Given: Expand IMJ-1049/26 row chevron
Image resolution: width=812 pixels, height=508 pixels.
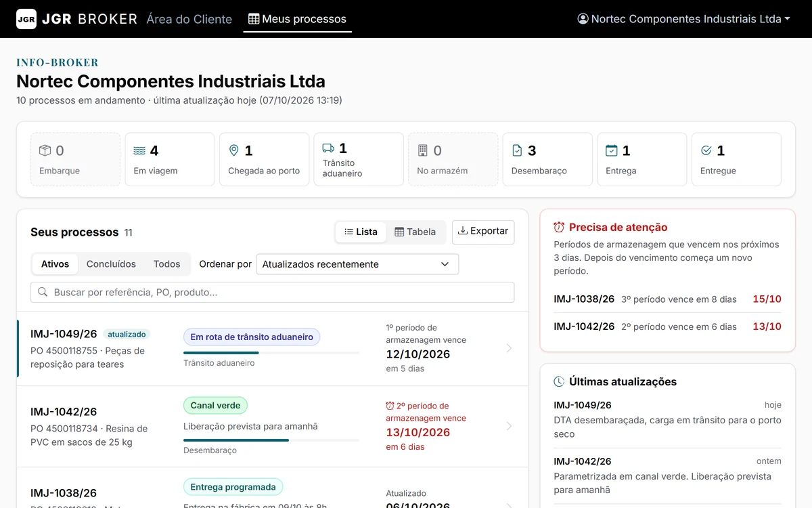Looking at the screenshot, I should (510, 348).
